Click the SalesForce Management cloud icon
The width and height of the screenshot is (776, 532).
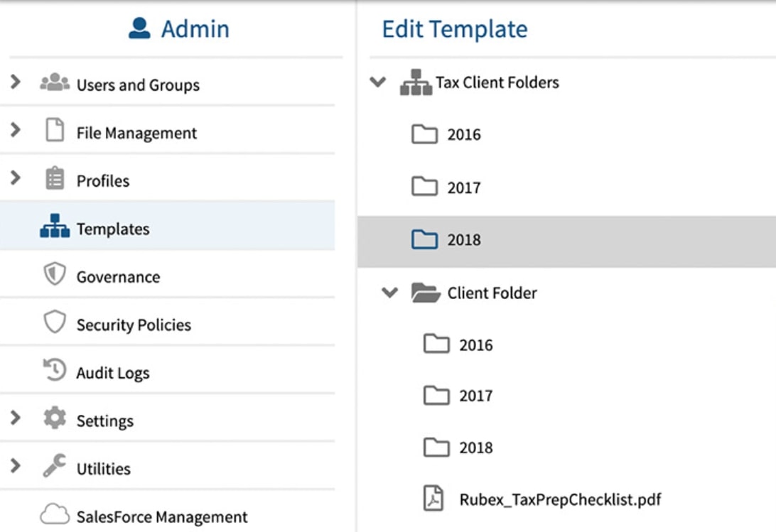click(55, 514)
